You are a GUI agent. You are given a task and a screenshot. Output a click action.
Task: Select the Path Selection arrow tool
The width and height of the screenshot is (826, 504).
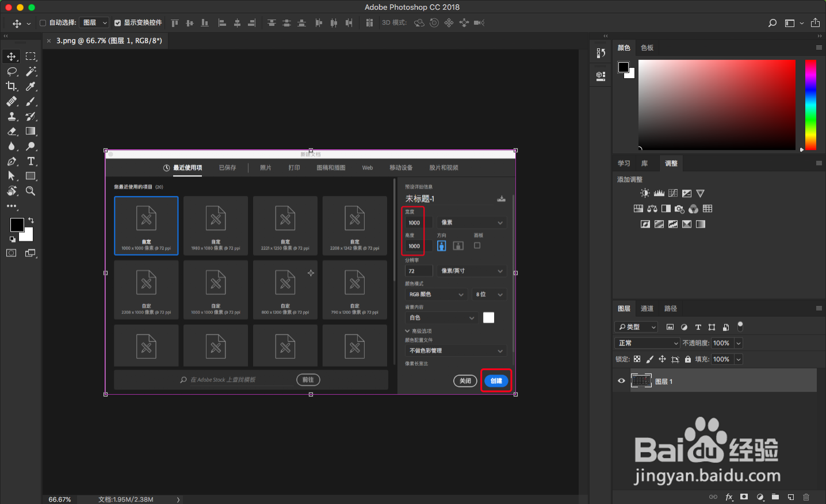click(x=12, y=176)
